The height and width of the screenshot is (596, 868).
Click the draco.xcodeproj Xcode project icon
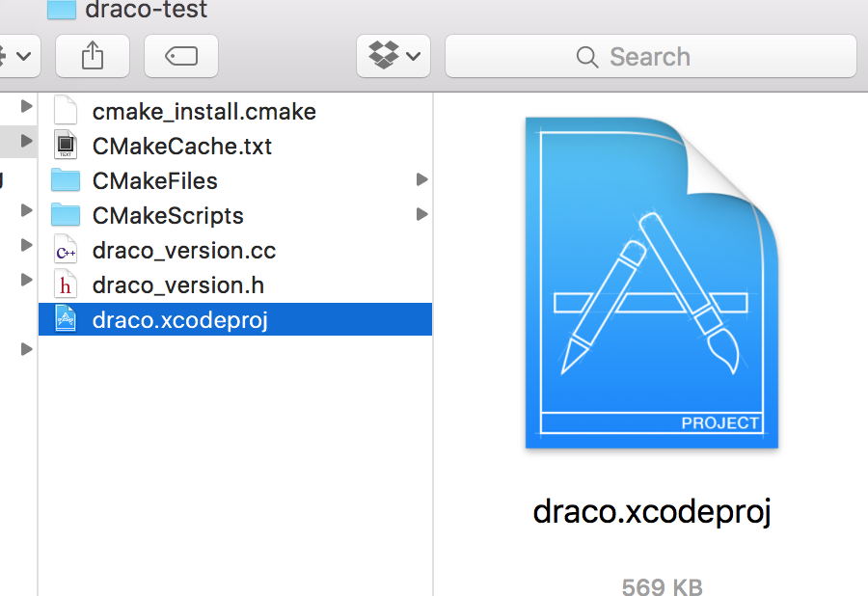click(x=66, y=320)
